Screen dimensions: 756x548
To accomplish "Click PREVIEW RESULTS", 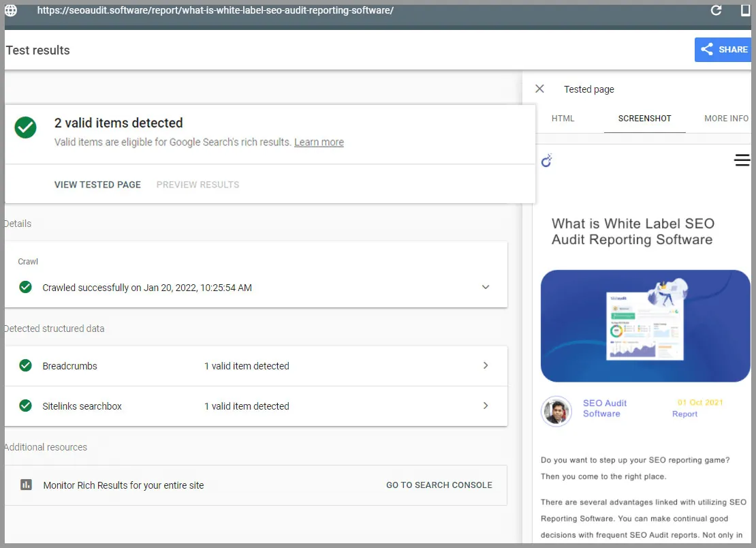I will point(198,185).
